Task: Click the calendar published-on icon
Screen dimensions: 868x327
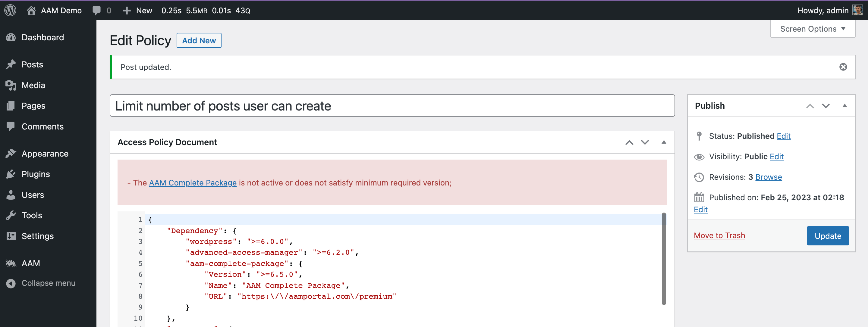Action: coord(699,197)
